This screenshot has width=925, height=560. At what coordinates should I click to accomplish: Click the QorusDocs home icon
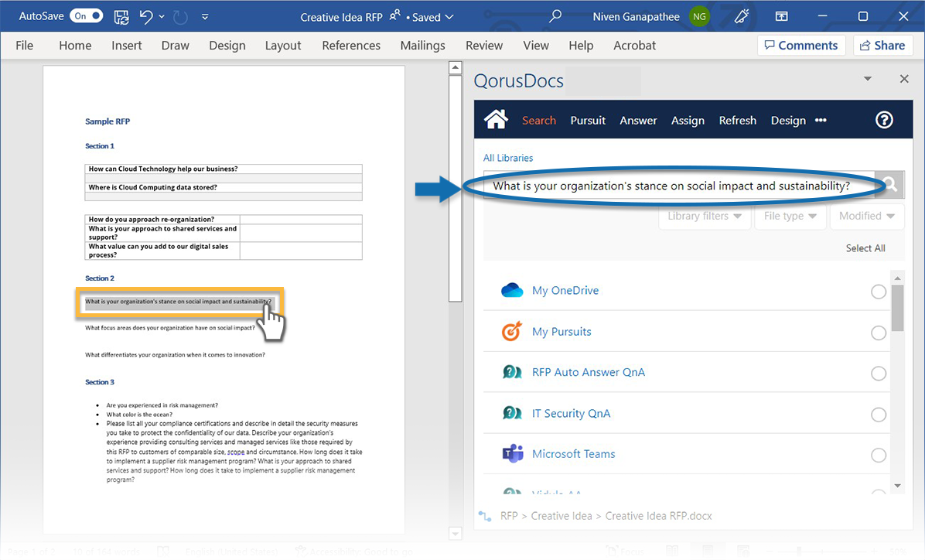[x=496, y=120]
